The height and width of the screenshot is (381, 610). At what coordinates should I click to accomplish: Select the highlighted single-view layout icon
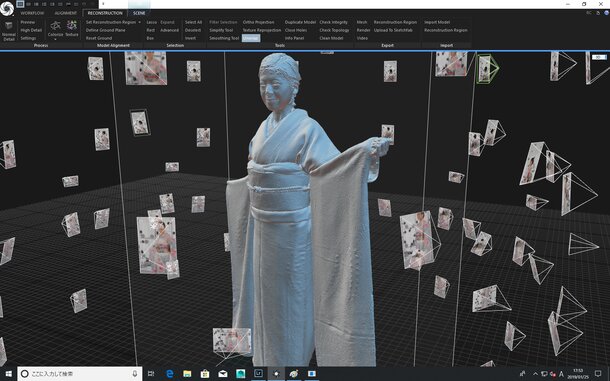20,4
